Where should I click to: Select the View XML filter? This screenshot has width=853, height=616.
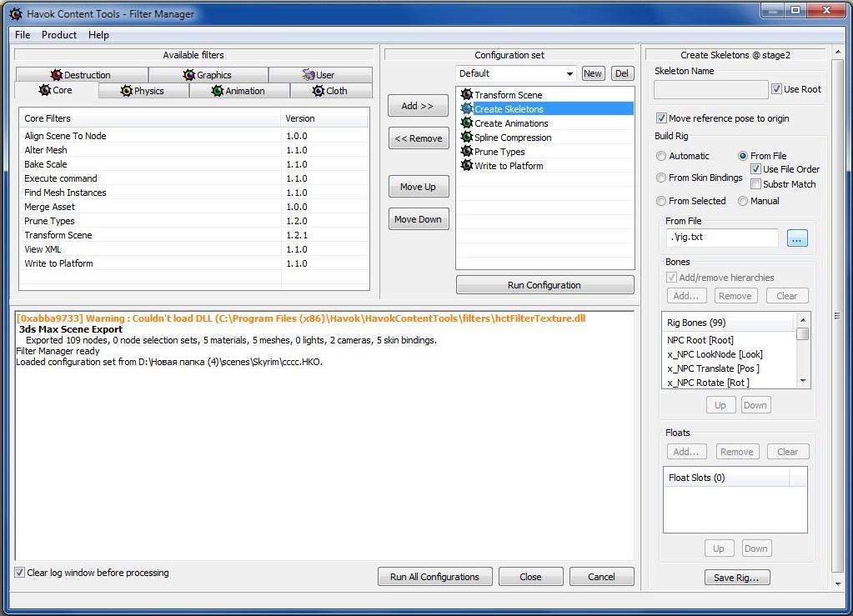[193, 249]
